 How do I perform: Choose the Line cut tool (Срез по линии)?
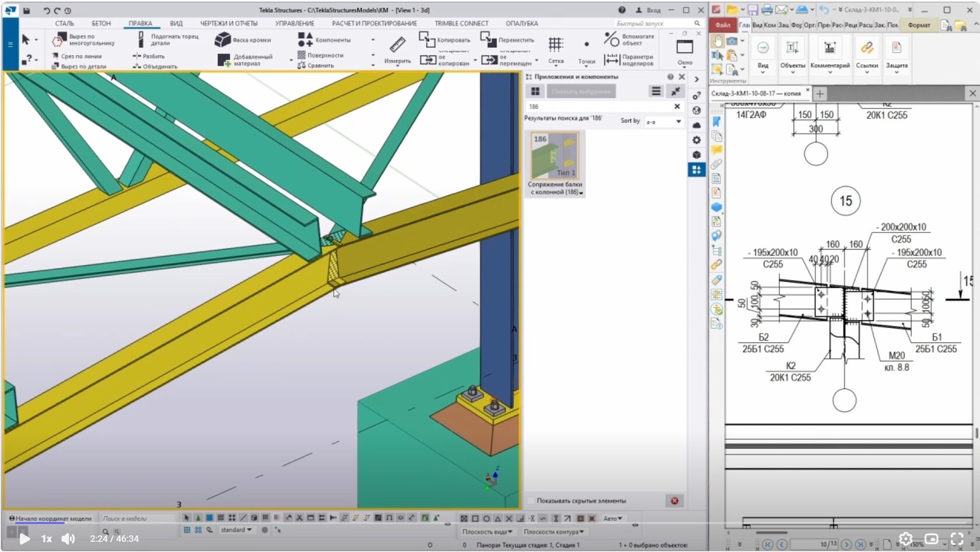coord(76,57)
